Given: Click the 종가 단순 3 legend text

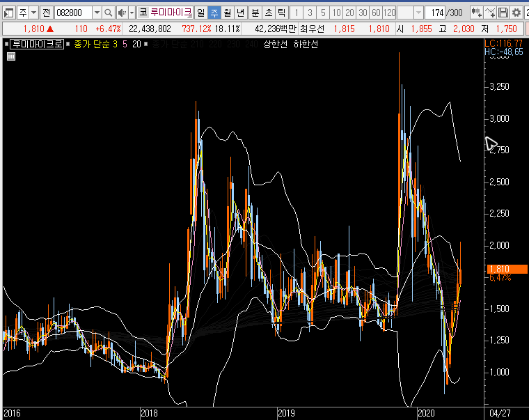Looking at the screenshot, I should 96,44.
